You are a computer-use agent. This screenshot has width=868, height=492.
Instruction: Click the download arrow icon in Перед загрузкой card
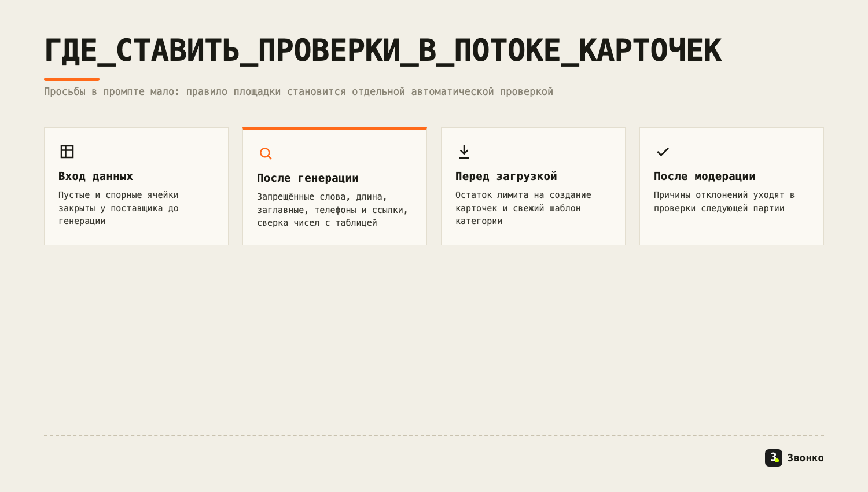click(x=464, y=152)
